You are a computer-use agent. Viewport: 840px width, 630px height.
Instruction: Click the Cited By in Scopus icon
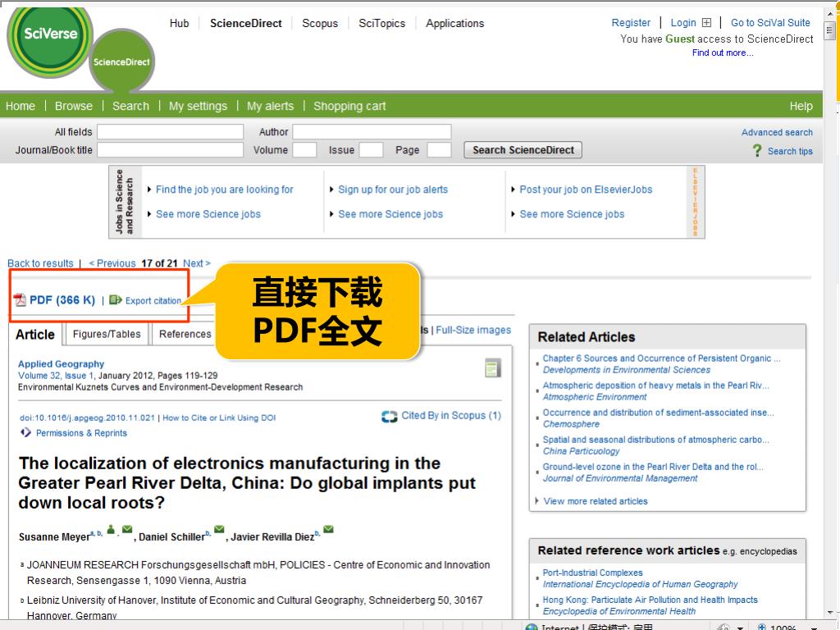coord(390,416)
